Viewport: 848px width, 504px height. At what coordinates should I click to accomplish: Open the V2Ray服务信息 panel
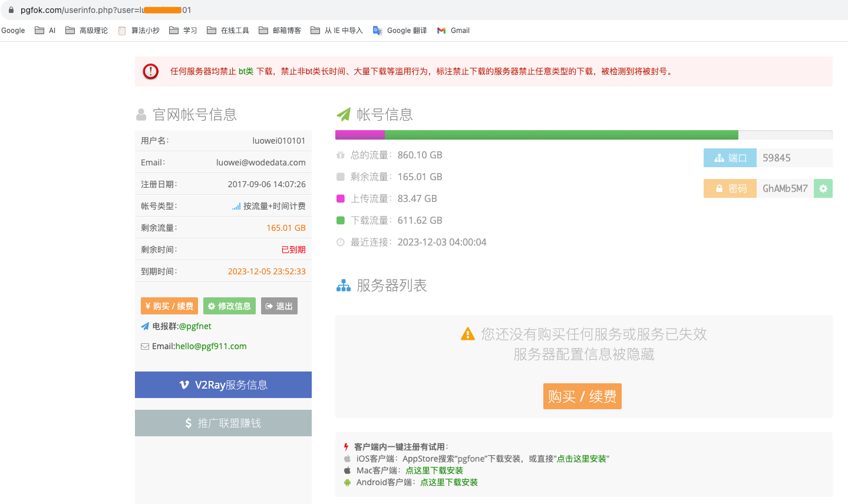223,384
